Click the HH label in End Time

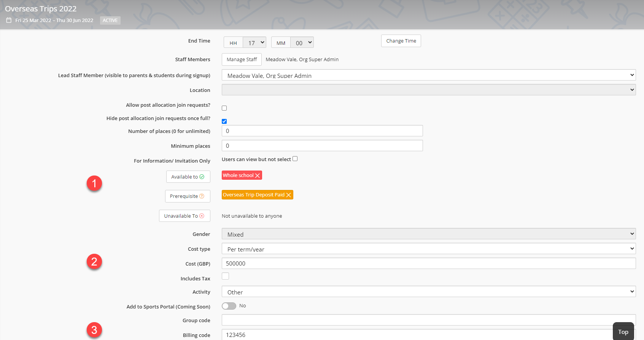pos(233,43)
